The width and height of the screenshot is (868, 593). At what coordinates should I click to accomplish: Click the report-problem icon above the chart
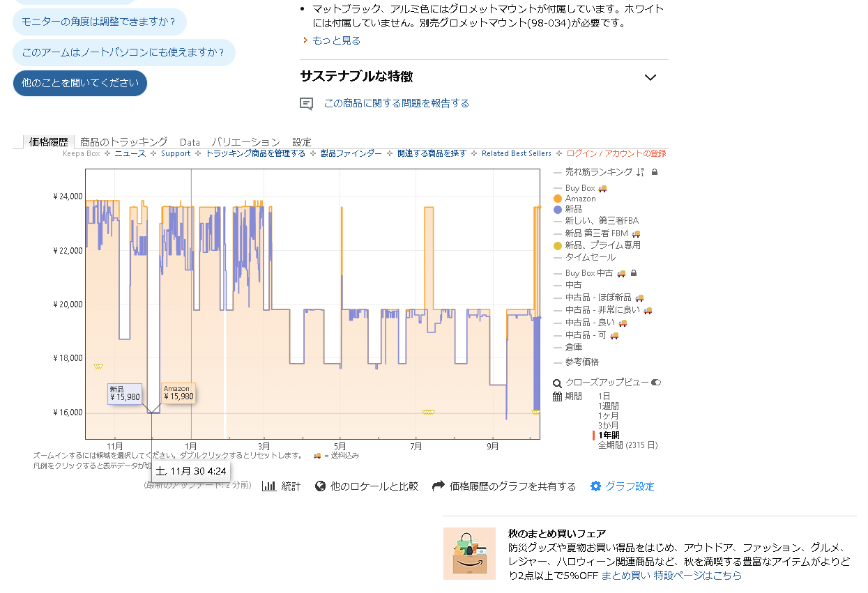[306, 102]
